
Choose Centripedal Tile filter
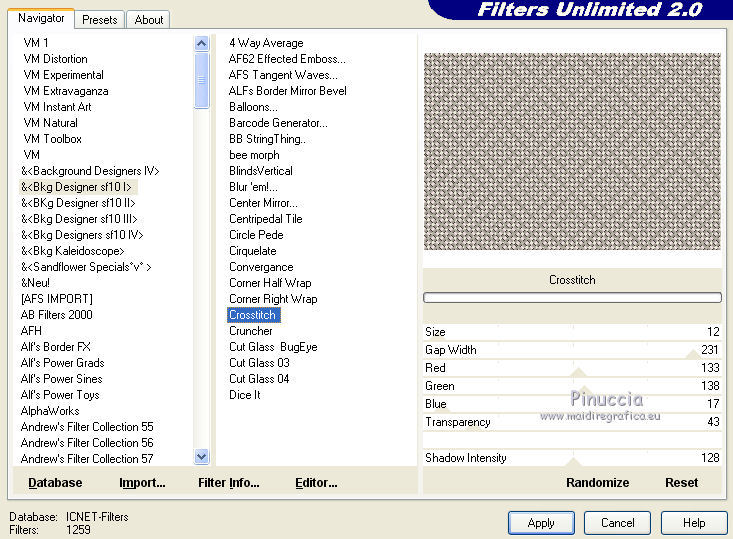pyautogui.click(x=266, y=219)
